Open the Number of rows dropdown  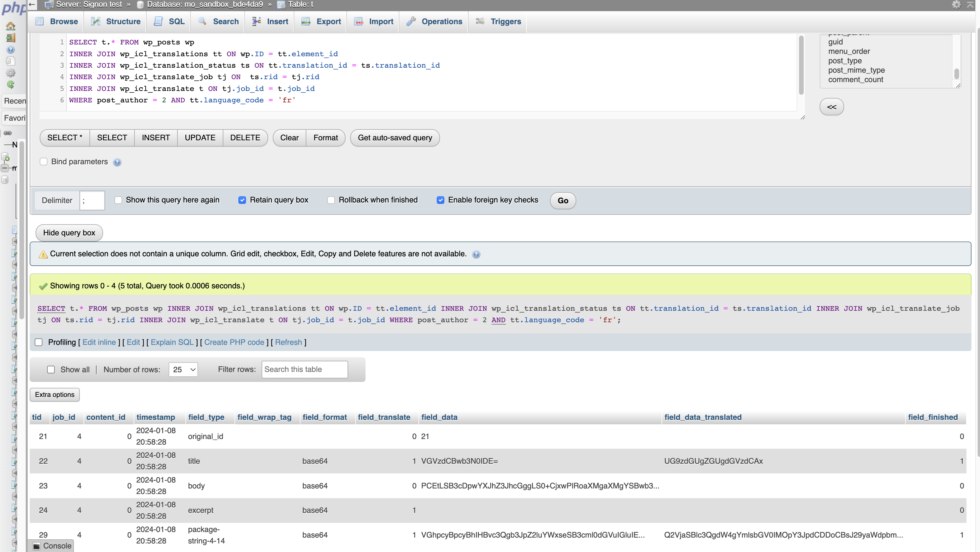click(183, 370)
